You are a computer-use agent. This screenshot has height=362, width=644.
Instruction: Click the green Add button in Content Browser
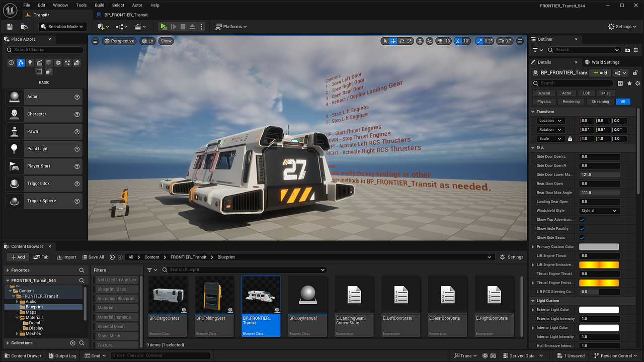click(x=18, y=257)
